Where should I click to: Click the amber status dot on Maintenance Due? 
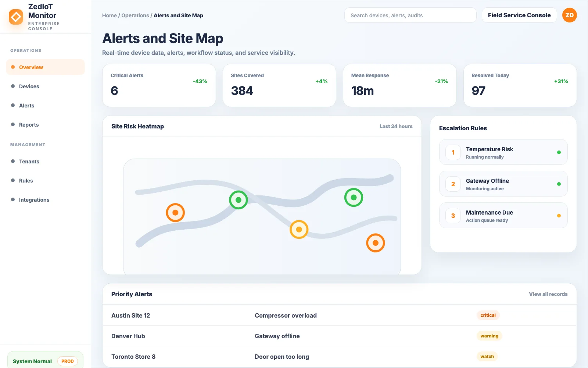[x=559, y=216]
